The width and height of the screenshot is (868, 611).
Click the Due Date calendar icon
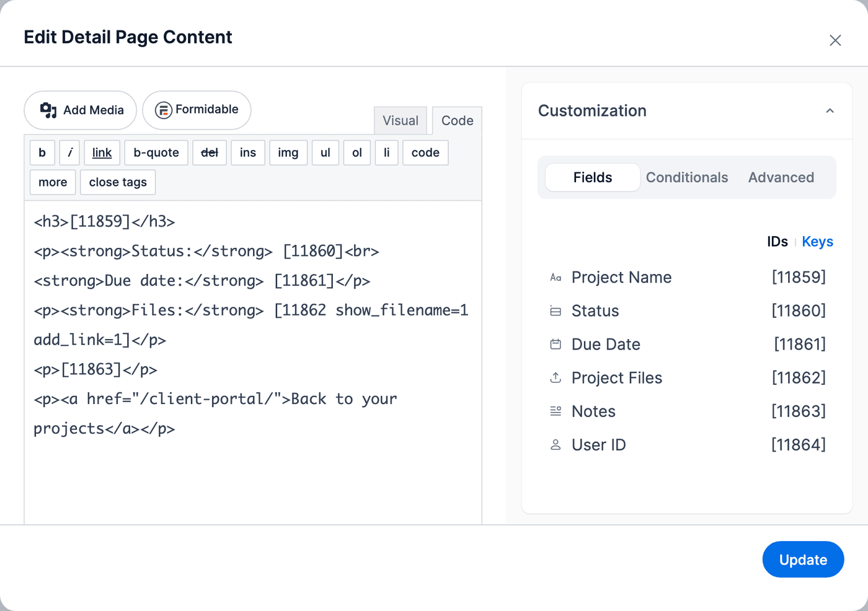556,344
